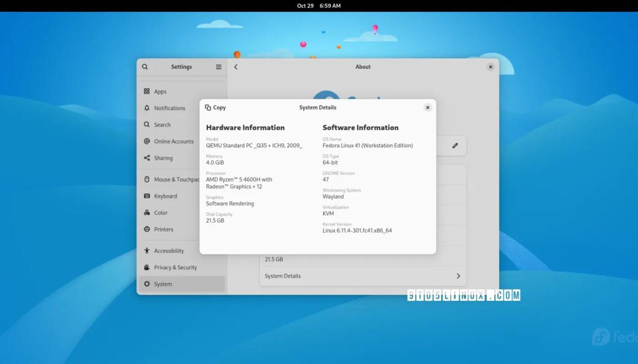Click the Copy icon in System Details
The image size is (638, 364).
pyautogui.click(x=208, y=108)
